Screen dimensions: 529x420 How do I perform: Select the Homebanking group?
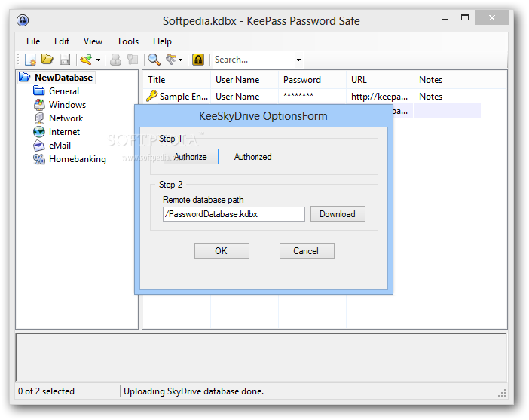tap(78, 158)
